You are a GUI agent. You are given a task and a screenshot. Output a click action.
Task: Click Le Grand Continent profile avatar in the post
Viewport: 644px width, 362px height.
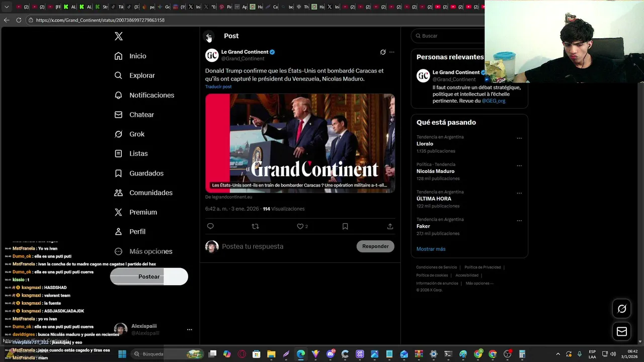(212, 55)
